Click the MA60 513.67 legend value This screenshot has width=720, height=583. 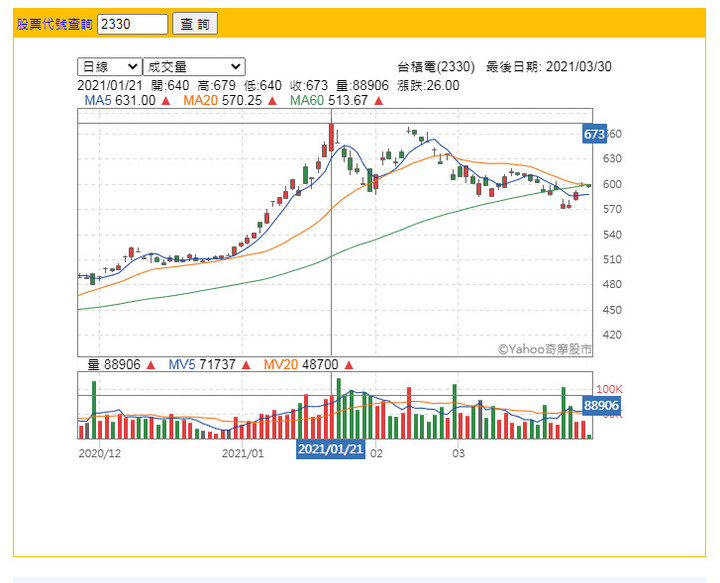point(329,101)
